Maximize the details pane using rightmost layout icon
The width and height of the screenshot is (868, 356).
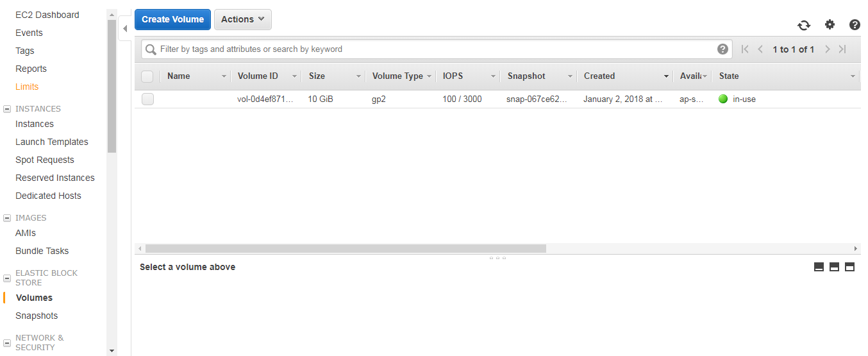click(849, 267)
